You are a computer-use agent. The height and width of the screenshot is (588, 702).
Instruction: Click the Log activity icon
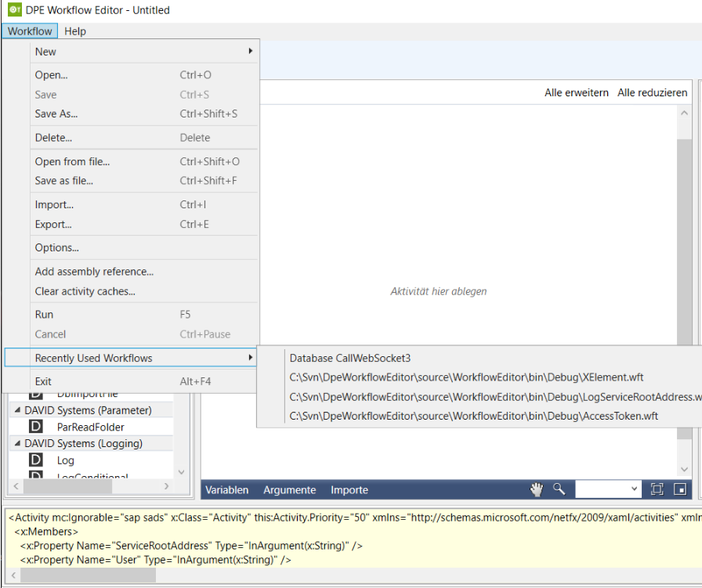coord(35,460)
